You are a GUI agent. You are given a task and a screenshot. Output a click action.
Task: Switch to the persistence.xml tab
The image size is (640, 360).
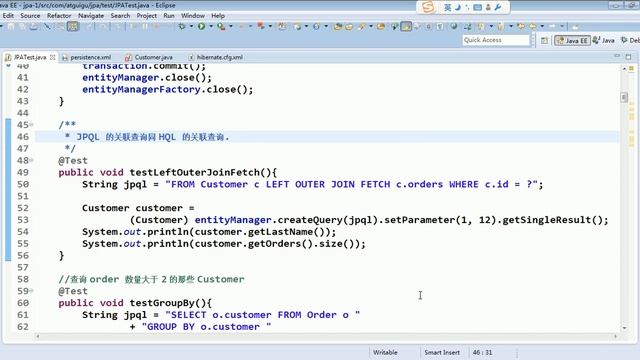pos(87,58)
